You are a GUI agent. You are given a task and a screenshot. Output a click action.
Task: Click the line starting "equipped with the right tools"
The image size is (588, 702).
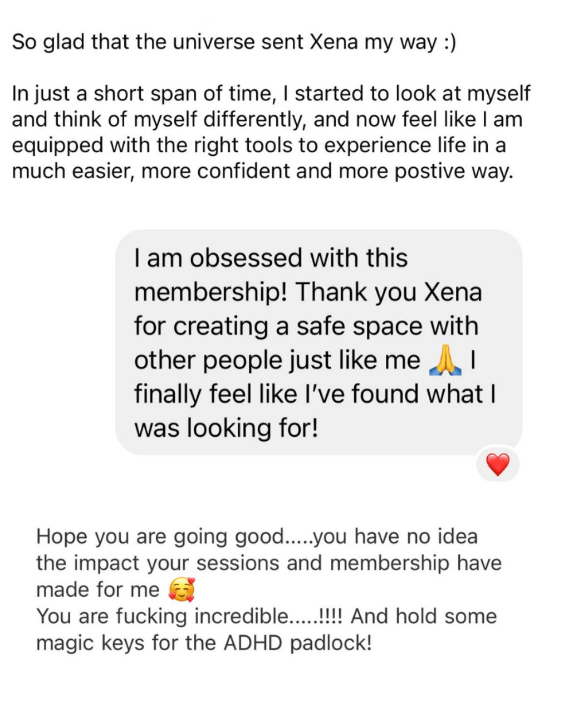click(259, 145)
